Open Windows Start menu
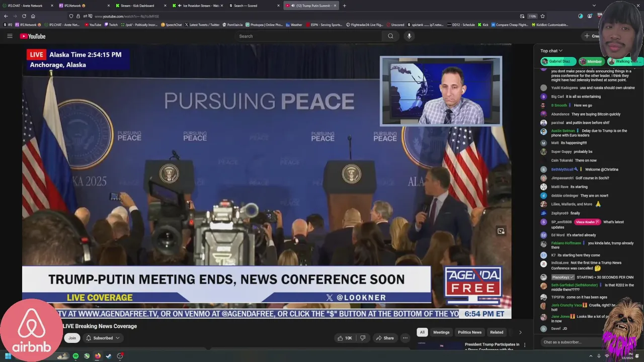 [x=8, y=356]
